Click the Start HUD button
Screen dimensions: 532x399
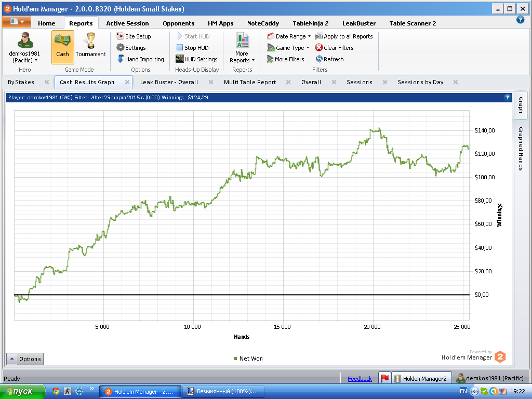[193, 36]
